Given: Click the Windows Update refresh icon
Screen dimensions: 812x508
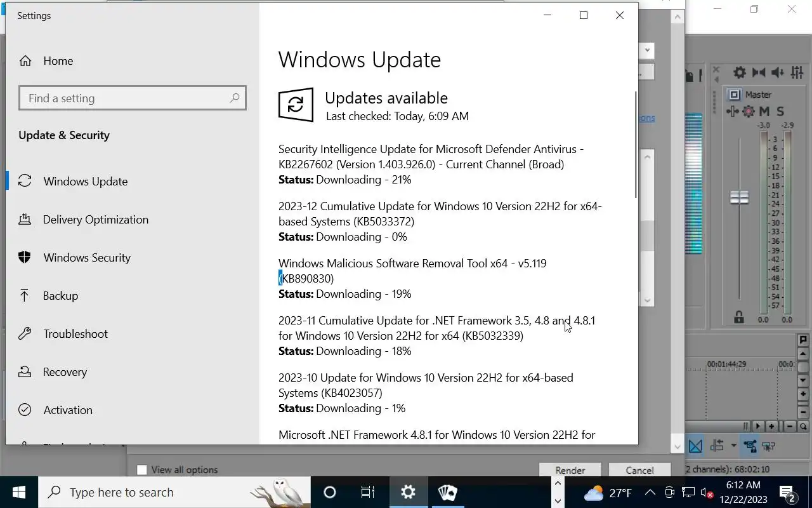Looking at the screenshot, I should click(296, 105).
